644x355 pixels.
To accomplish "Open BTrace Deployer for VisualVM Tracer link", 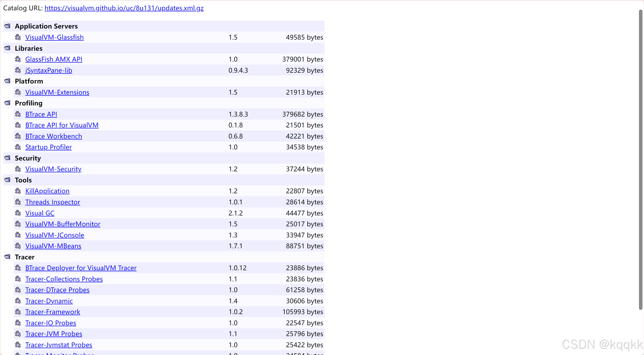I will (81, 268).
